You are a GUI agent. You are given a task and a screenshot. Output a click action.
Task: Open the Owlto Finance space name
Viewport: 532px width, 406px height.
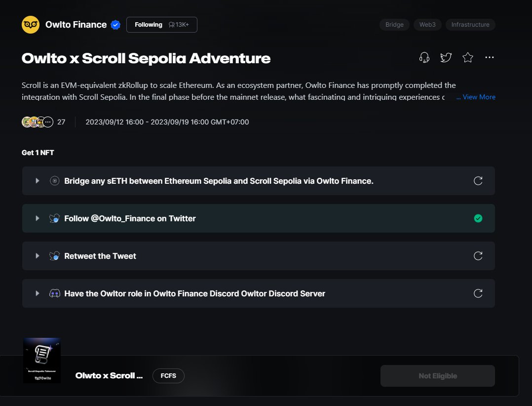click(76, 25)
